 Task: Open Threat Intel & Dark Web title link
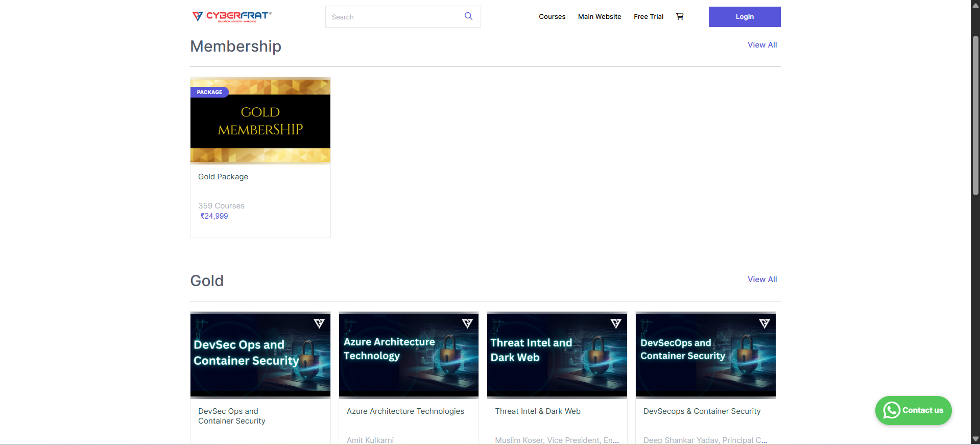pyautogui.click(x=538, y=411)
